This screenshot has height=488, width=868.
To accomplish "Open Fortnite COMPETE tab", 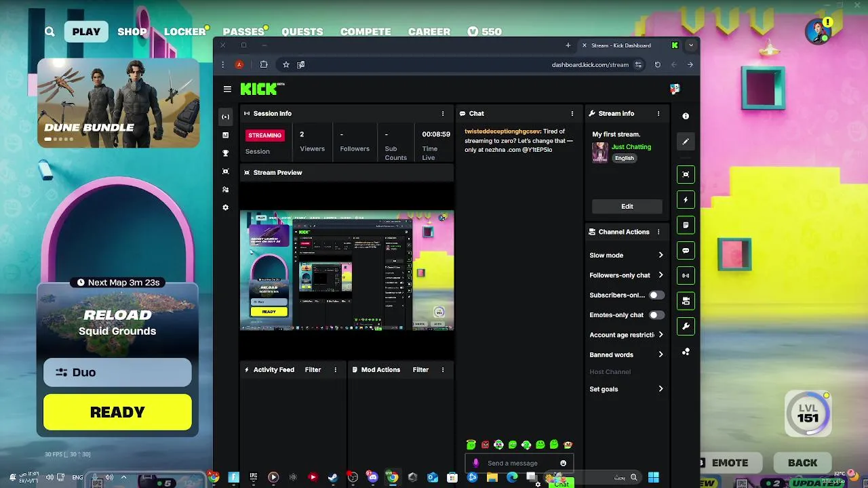I will coord(366,31).
